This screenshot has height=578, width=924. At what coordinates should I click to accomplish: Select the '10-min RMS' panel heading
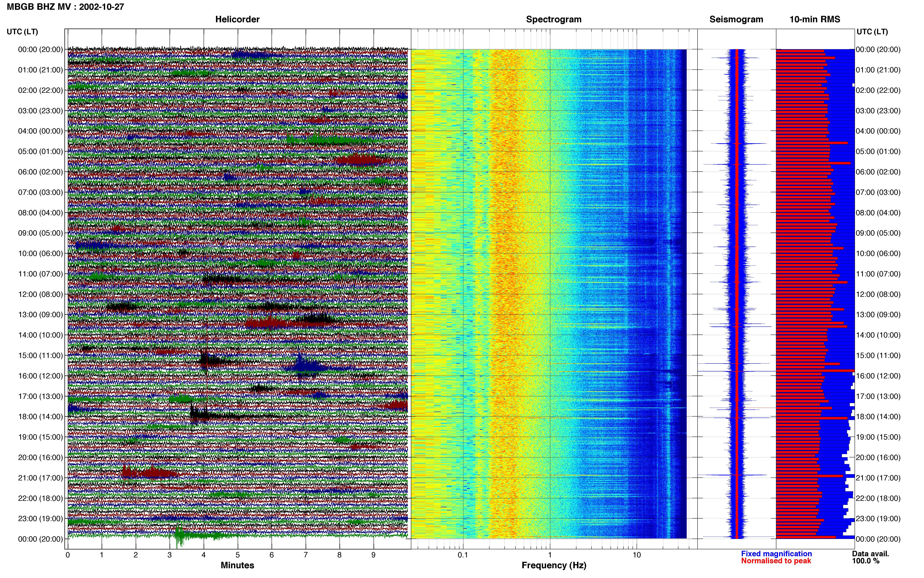(815, 20)
